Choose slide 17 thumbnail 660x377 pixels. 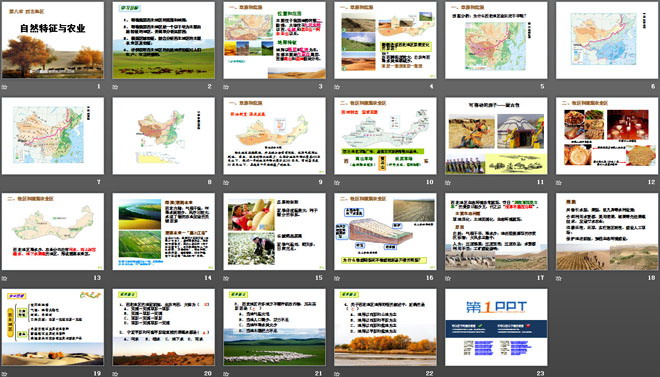[496, 231]
